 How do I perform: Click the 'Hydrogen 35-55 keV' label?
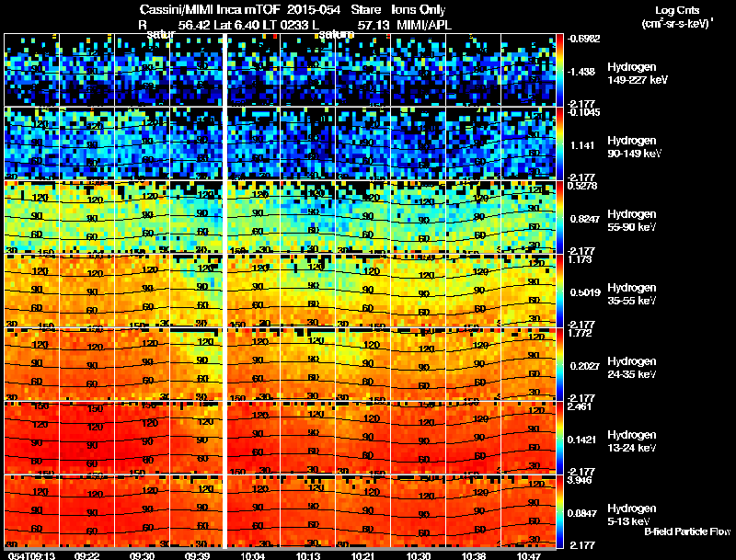(x=632, y=294)
